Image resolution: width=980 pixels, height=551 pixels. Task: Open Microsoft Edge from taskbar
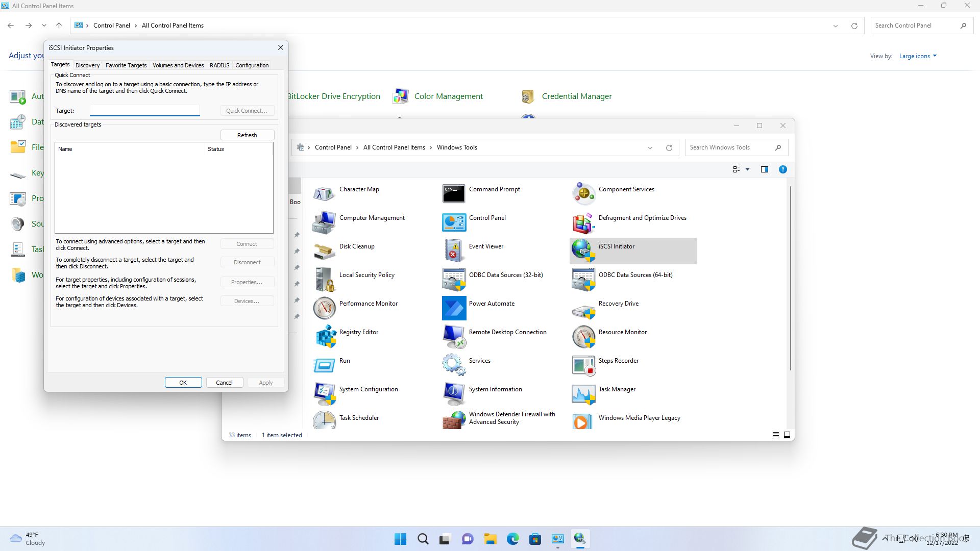[x=513, y=539]
